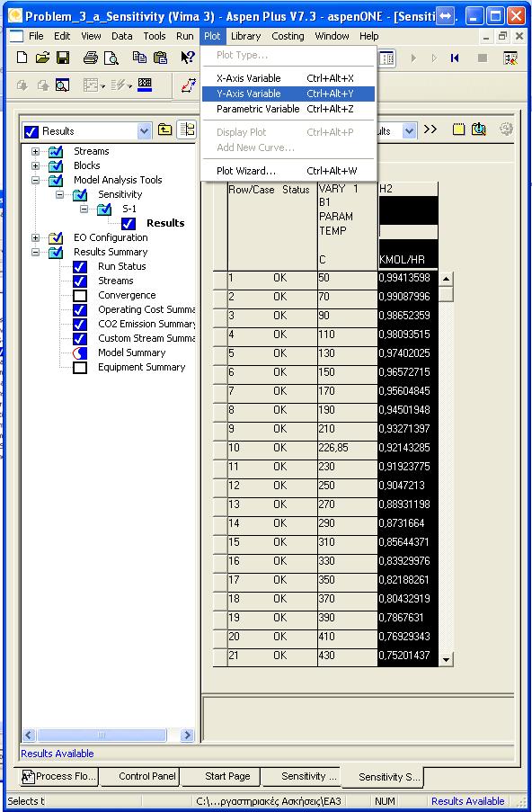Click the Model Summary status icon

[80, 353]
